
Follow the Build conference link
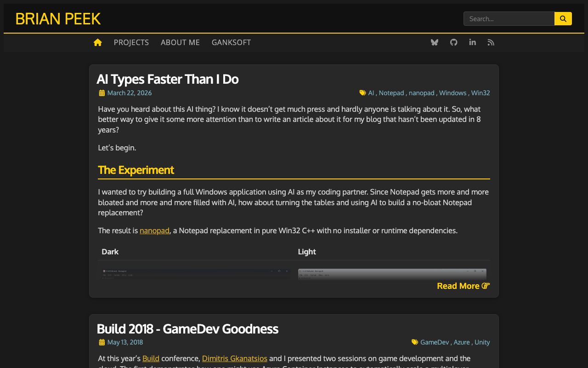point(151,358)
